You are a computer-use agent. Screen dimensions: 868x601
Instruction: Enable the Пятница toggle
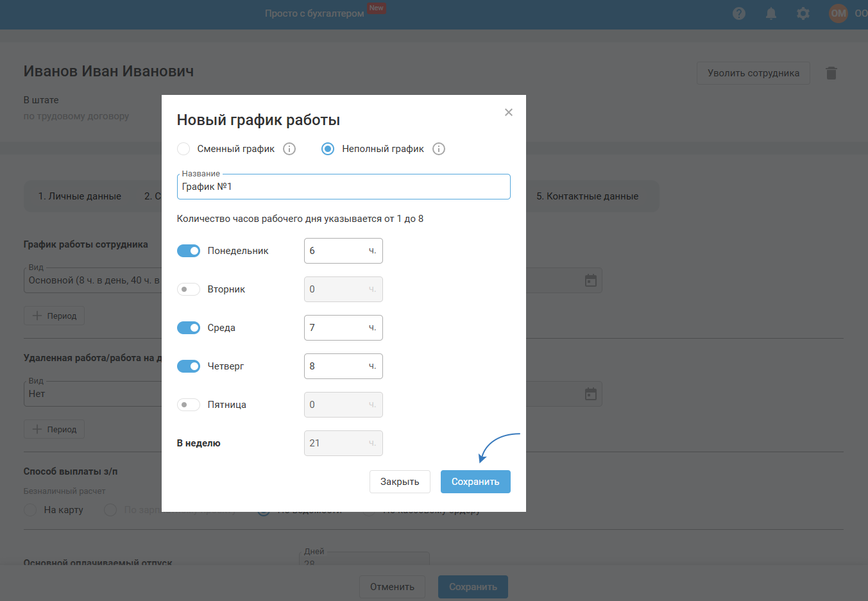(x=189, y=405)
